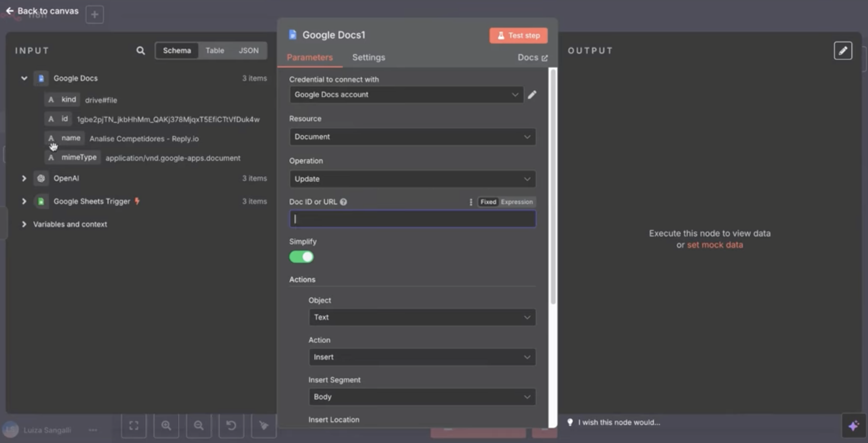Click the zoom out icon

point(199,425)
